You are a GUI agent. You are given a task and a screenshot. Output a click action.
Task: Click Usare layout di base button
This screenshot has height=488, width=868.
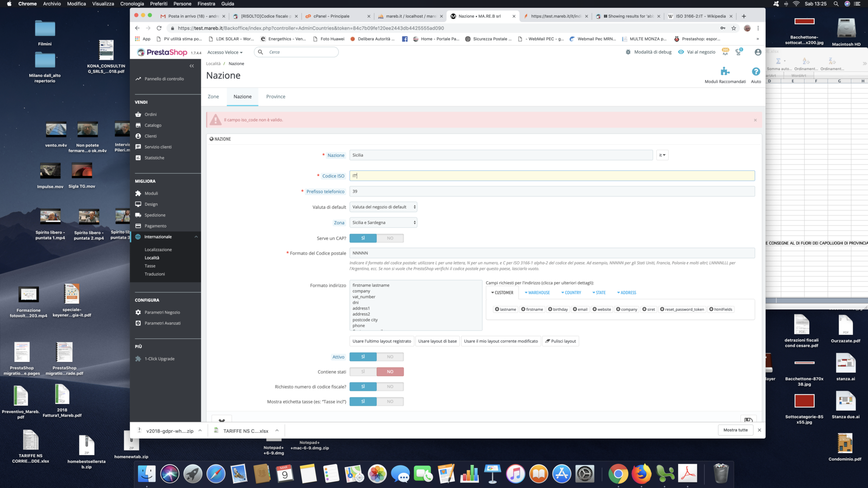pyautogui.click(x=437, y=341)
